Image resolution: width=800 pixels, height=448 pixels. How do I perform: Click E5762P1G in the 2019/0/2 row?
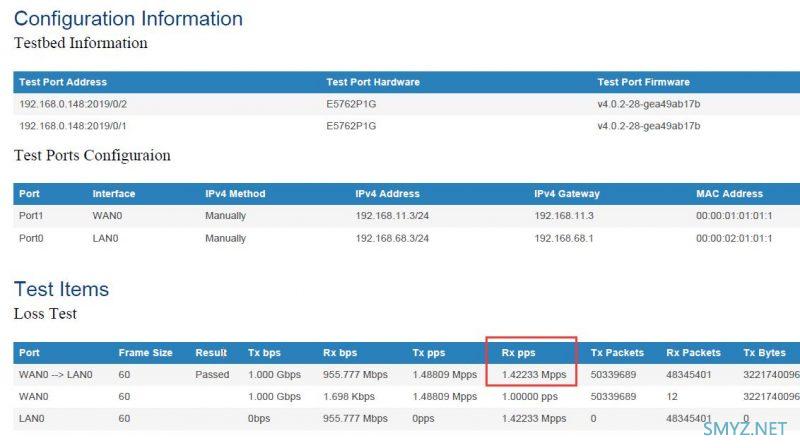coord(351,104)
